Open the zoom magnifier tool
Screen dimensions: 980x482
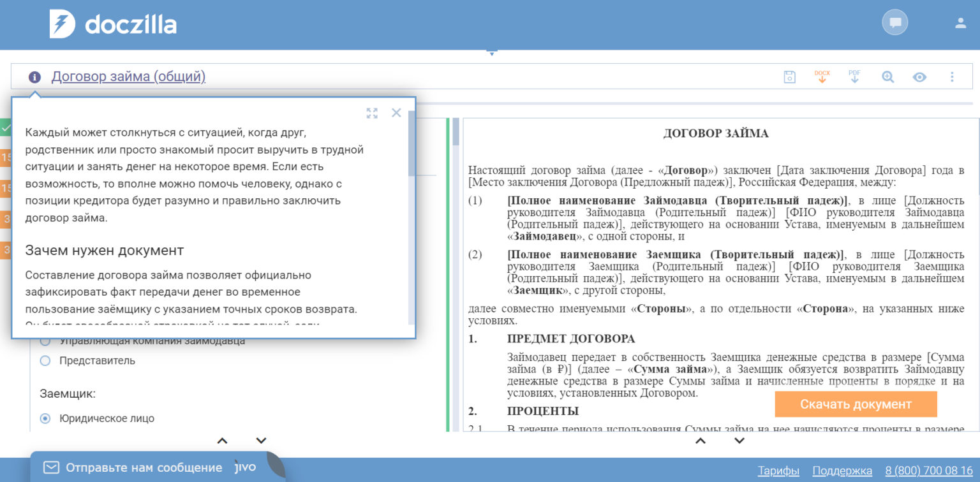[887, 77]
